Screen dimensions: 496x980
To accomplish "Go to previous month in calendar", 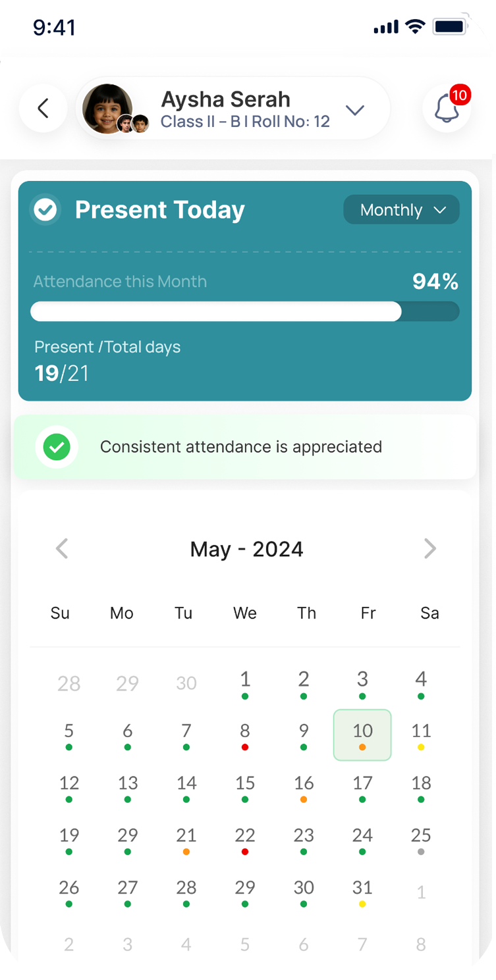I will tap(62, 549).
